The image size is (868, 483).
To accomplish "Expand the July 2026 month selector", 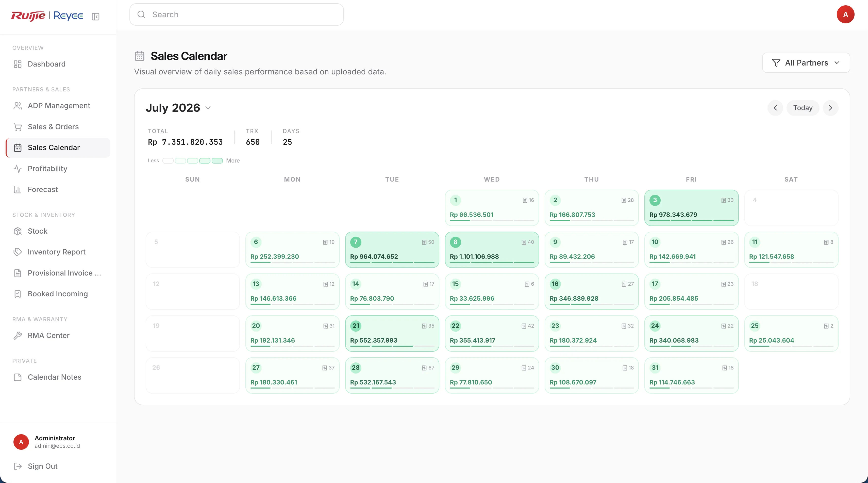I will coord(178,108).
